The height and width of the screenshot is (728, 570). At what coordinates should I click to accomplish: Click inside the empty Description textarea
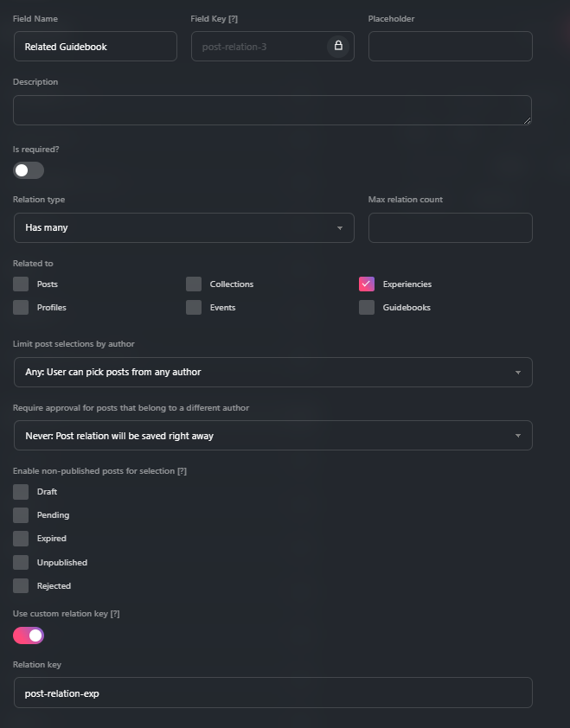272,110
